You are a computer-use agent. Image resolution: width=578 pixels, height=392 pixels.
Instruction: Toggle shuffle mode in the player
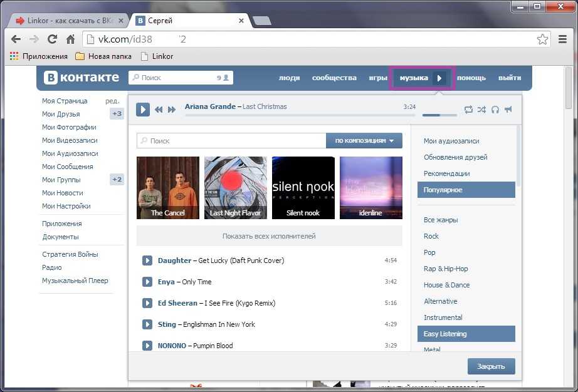[x=481, y=110]
